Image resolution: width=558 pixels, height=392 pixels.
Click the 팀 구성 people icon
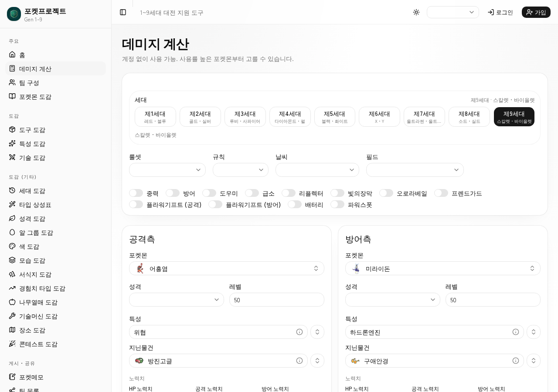12,82
